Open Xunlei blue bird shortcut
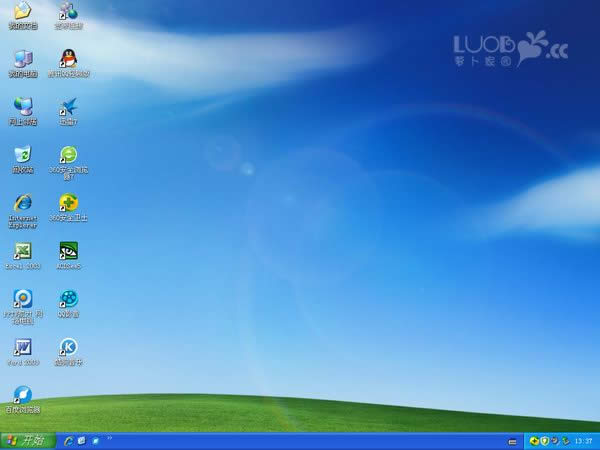Viewport: 600px width, 450px height. coord(68,107)
